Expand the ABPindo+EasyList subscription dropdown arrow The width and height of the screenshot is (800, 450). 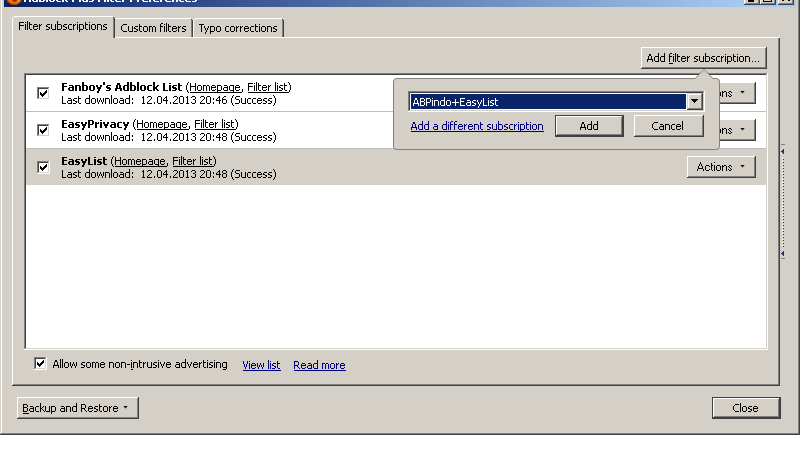(694, 102)
